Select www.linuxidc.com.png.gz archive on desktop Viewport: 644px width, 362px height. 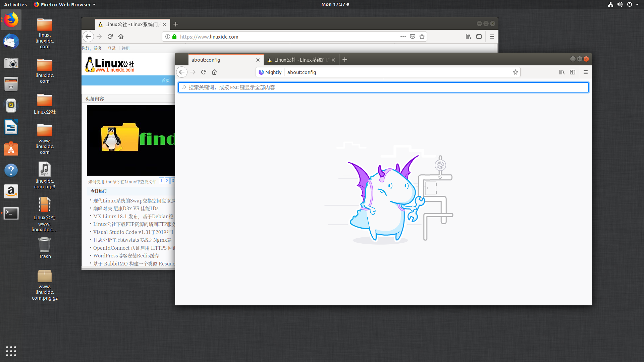(x=45, y=285)
